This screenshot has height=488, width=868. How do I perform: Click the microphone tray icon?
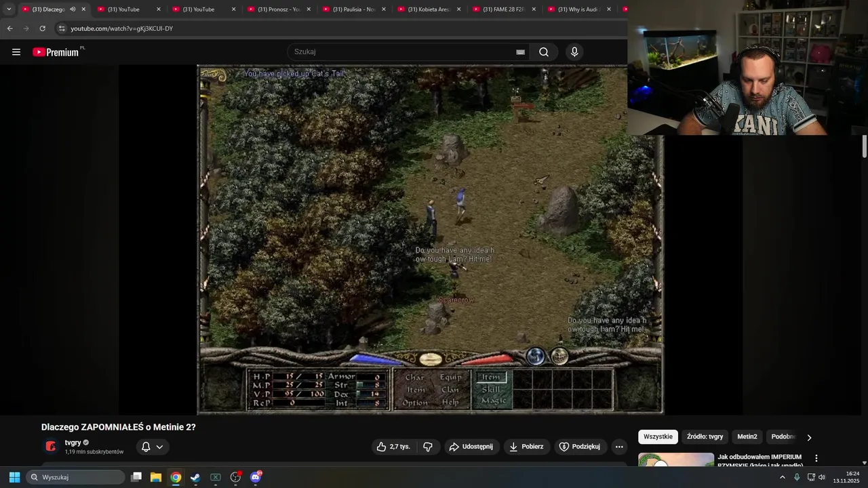[797, 477]
